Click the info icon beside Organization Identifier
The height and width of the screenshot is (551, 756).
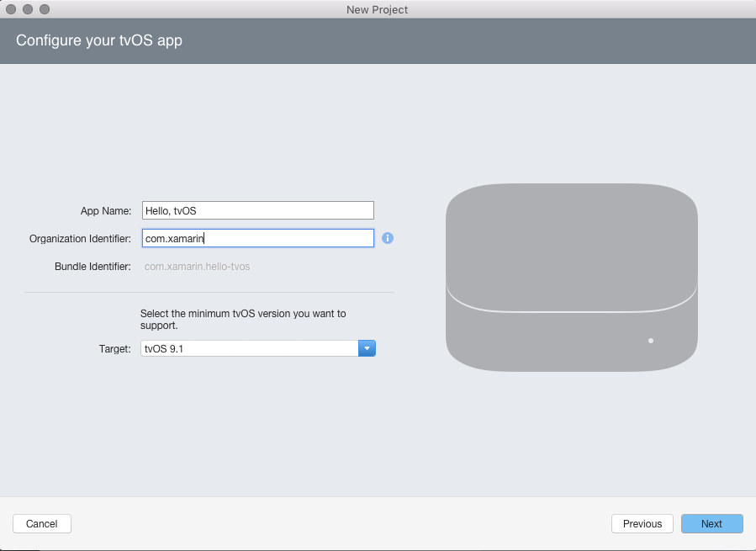point(388,238)
